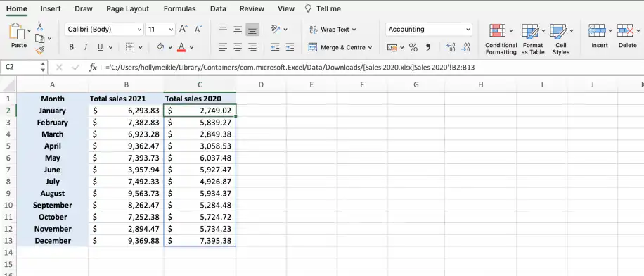Open the View tab
The height and width of the screenshot is (276, 644).
(286, 8)
